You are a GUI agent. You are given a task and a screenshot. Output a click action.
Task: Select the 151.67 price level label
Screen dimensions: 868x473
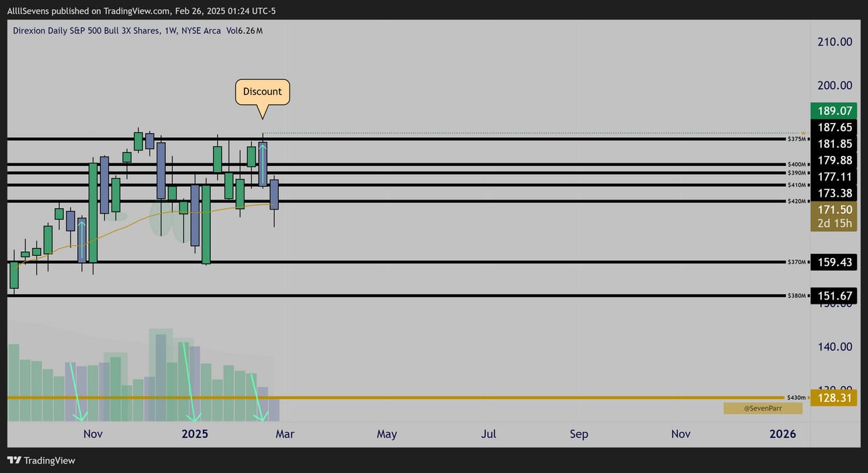click(834, 296)
